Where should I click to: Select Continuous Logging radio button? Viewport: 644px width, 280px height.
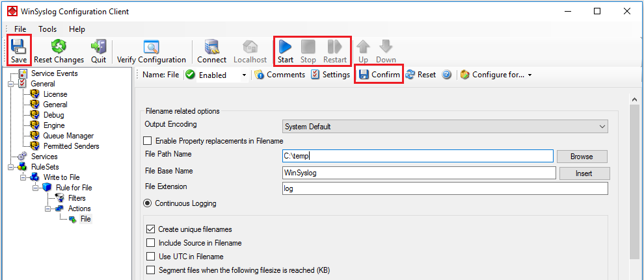click(147, 203)
